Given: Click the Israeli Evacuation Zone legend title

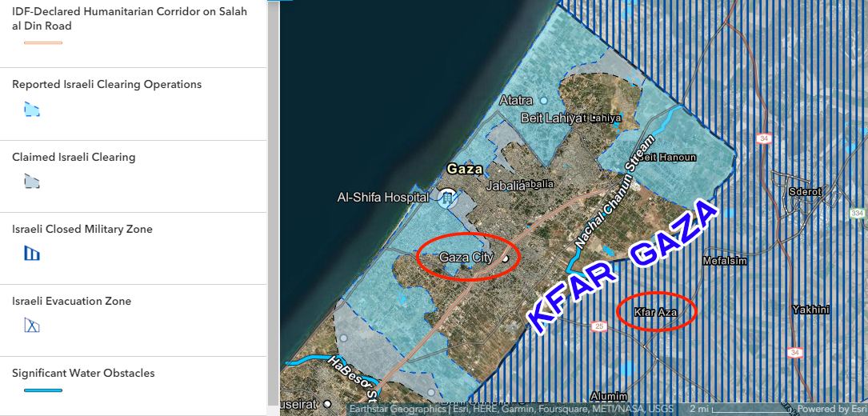Looking at the screenshot, I should [x=72, y=302].
